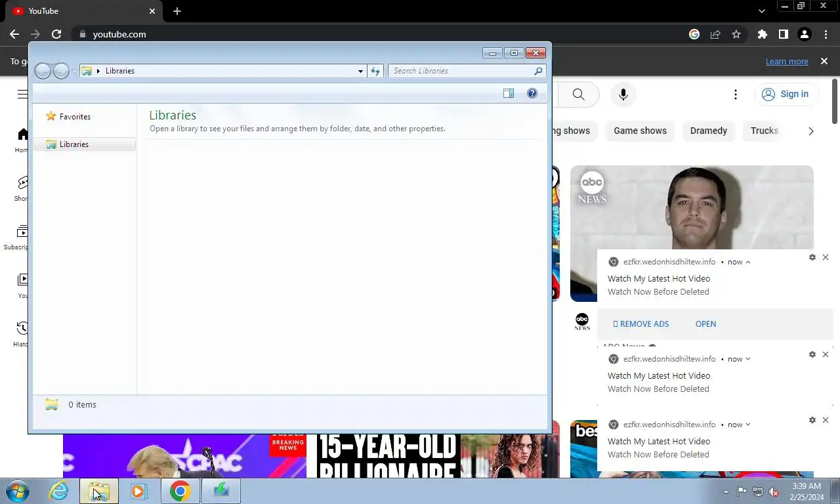Select the Game shows chip
Image resolution: width=840 pixels, height=504 pixels.
640,131
